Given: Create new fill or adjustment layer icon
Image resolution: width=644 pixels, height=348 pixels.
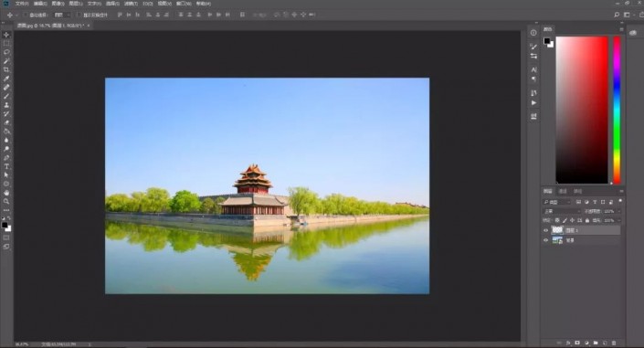Looking at the screenshot, I should click(586, 343).
